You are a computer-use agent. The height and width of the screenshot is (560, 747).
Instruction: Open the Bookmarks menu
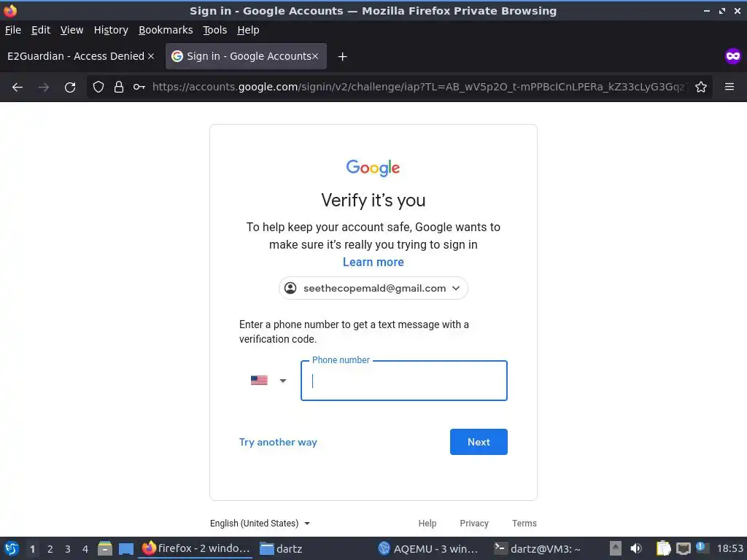pyautogui.click(x=166, y=30)
